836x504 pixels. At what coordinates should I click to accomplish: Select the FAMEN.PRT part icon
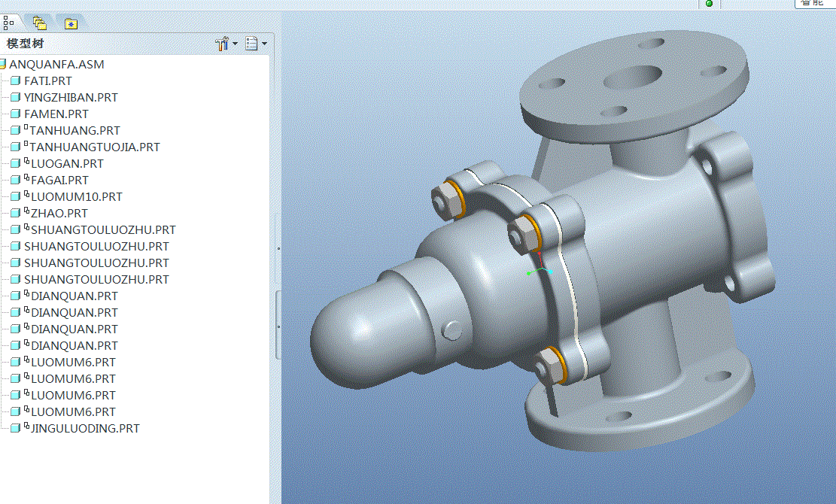(x=15, y=114)
